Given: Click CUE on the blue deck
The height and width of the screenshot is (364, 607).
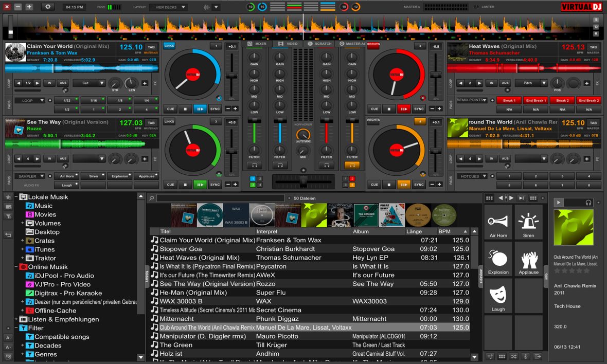Looking at the screenshot, I should coord(171,109).
